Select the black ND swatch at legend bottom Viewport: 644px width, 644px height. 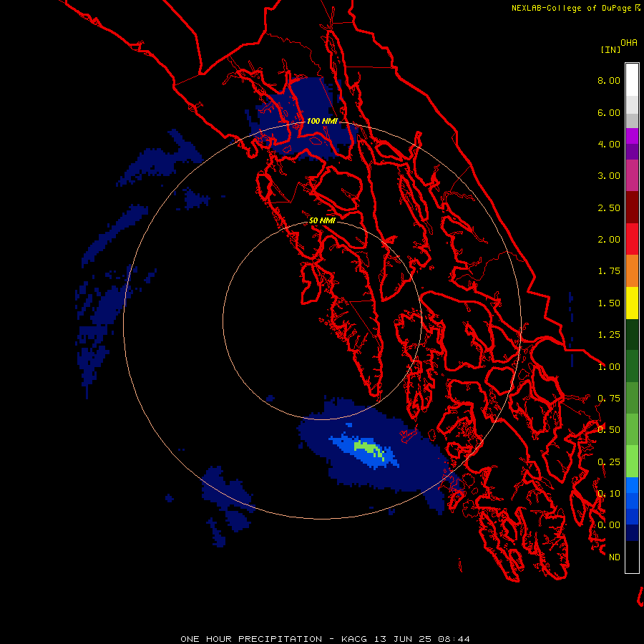tap(632, 557)
